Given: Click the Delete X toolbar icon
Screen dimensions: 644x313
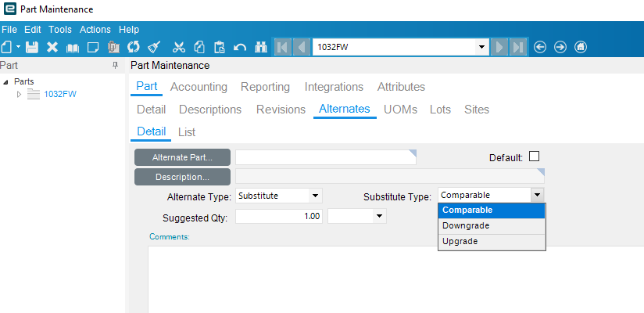Looking at the screenshot, I should pos(52,47).
